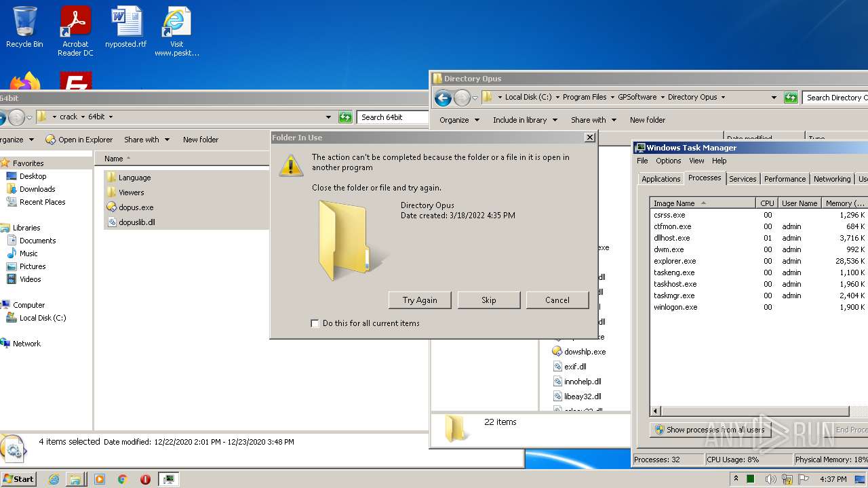
Task: Click Open in Explorer in 64bit toolbar
Action: pos(79,140)
